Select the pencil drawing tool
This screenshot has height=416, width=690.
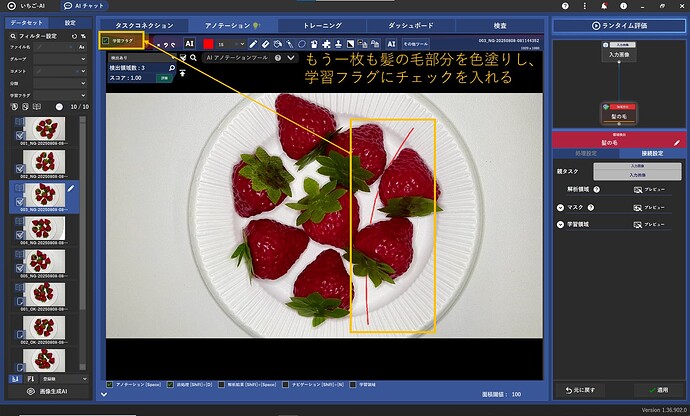253,44
